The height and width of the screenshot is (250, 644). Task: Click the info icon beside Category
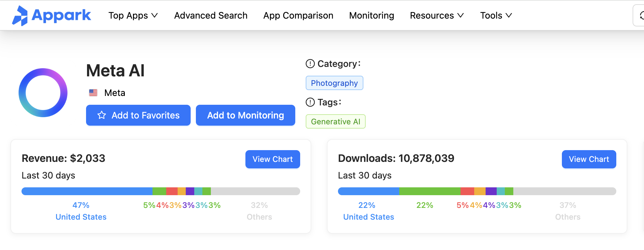pos(310,64)
